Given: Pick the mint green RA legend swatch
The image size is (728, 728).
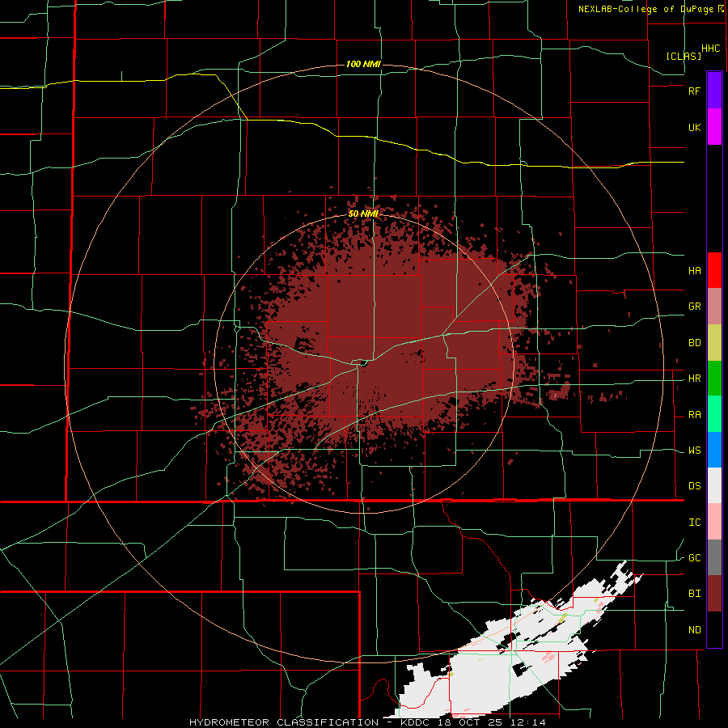Looking at the screenshot, I should (x=714, y=414).
